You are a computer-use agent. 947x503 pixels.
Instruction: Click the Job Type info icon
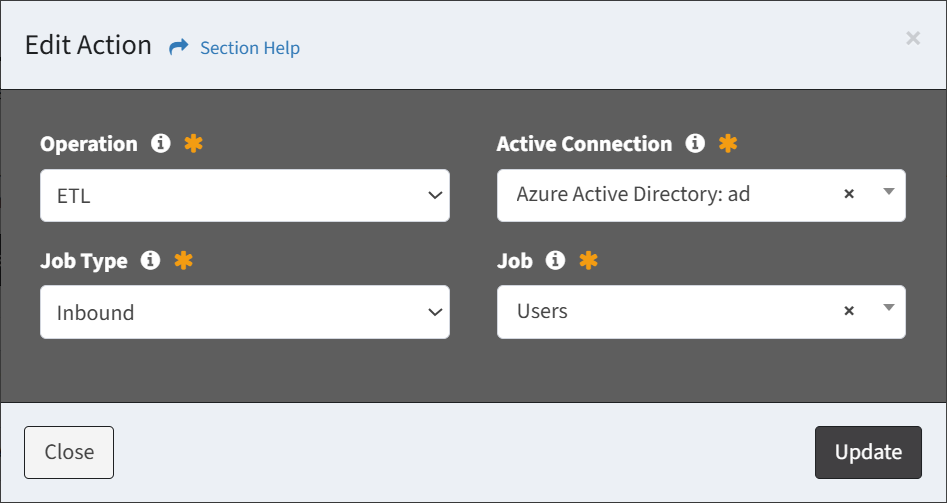(150, 260)
